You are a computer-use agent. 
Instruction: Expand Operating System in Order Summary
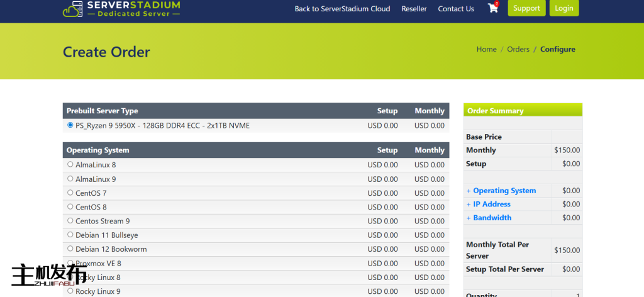(504, 191)
